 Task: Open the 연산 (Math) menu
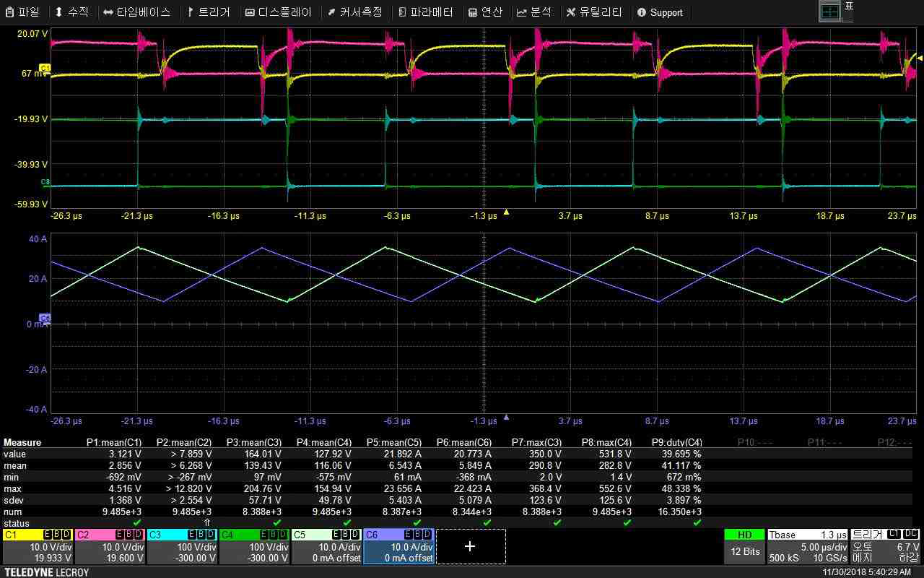[485, 12]
